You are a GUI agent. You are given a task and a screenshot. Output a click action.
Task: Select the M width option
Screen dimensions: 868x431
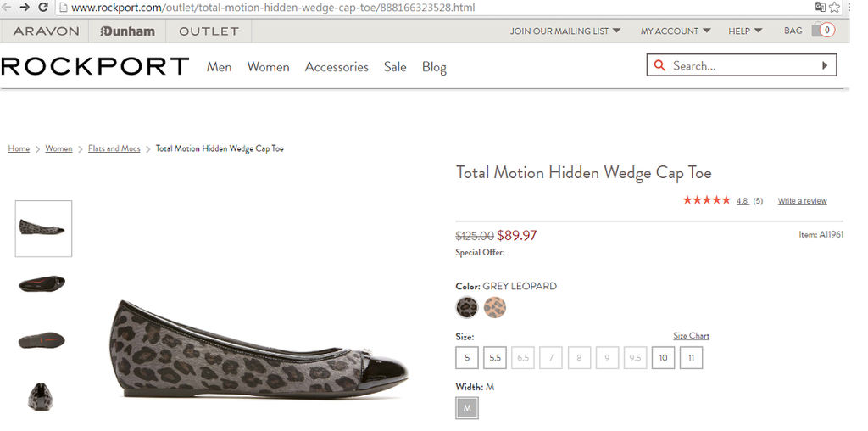[466, 409]
